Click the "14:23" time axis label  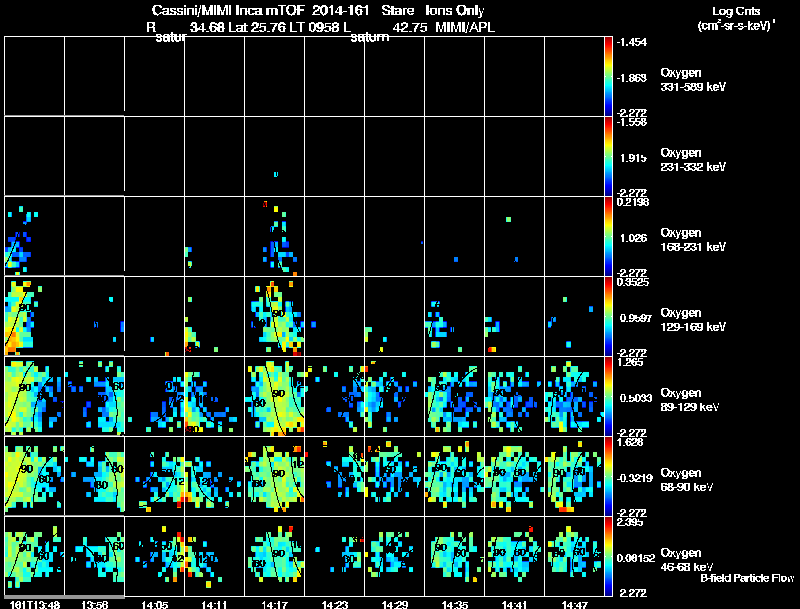click(335, 605)
